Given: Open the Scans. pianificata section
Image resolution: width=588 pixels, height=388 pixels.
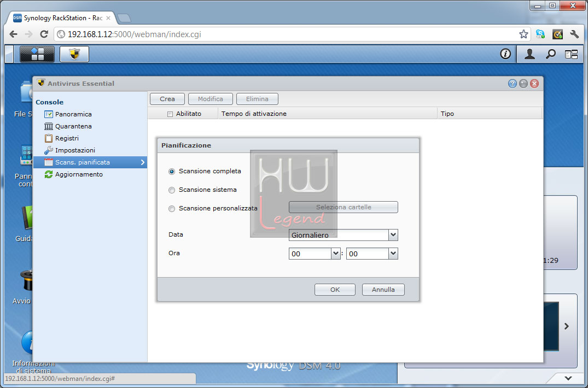Looking at the screenshot, I should click(90, 162).
